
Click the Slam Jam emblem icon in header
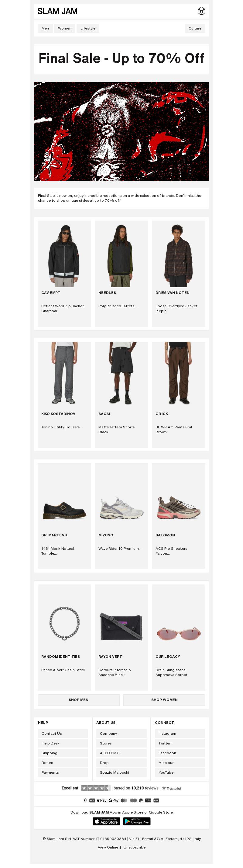tap(201, 11)
